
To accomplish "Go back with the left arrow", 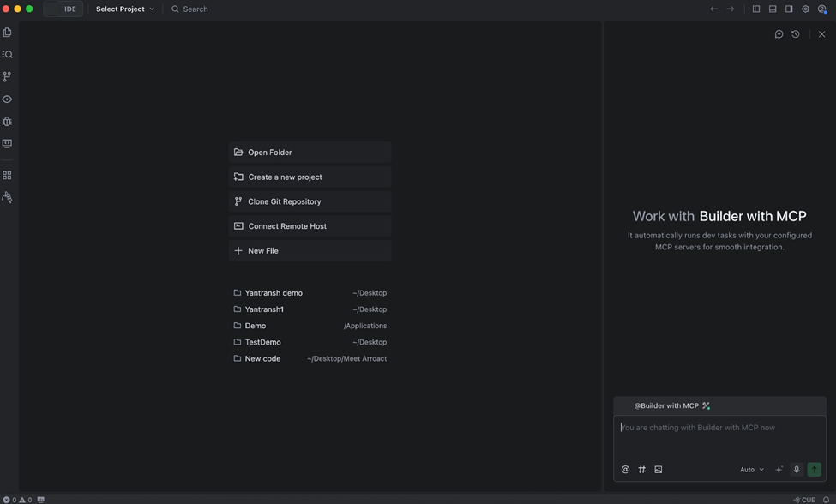I will point(714,9).
